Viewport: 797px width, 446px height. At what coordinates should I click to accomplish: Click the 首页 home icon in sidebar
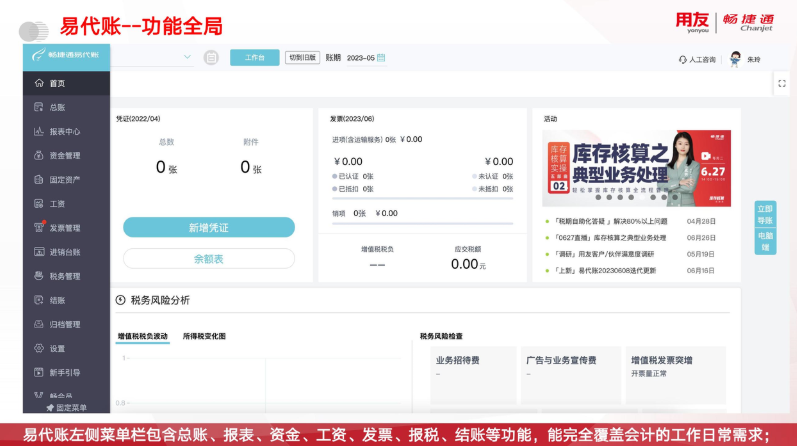pos(39,83)
